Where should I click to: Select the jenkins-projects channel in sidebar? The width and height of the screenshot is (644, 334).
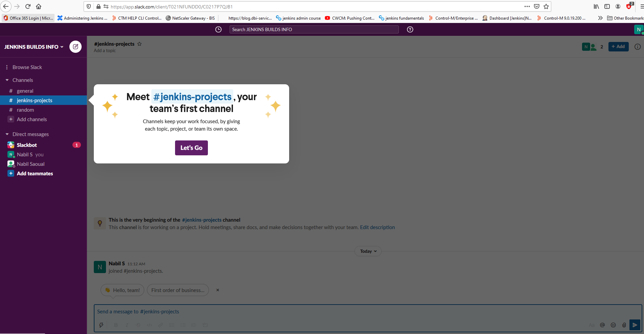[x=43, y=100]
